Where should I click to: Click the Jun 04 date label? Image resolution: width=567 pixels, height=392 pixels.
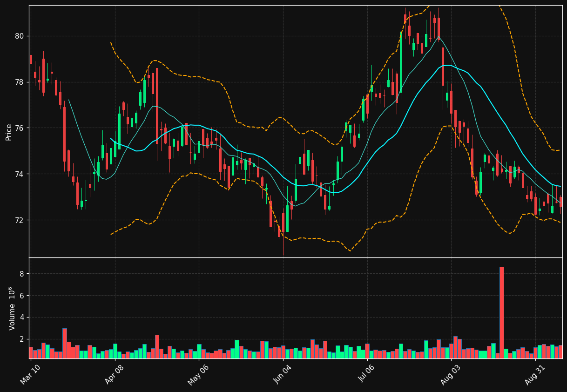pos(282,375)
